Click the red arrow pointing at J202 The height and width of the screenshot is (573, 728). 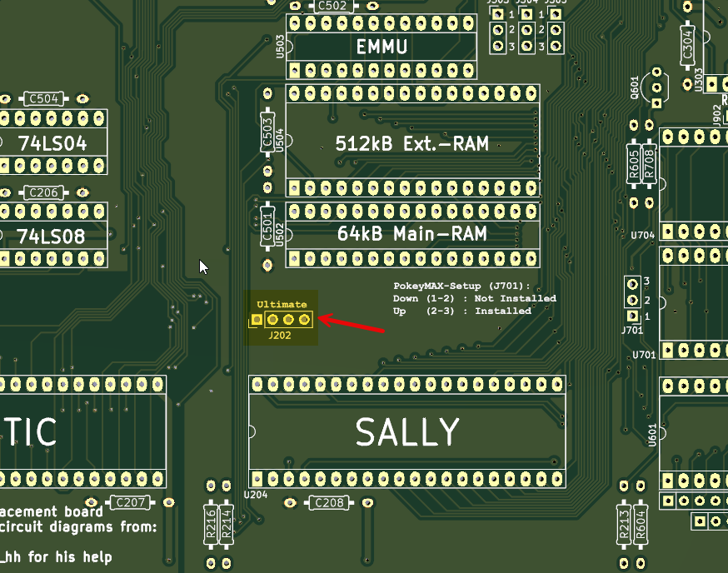point(352,324)
